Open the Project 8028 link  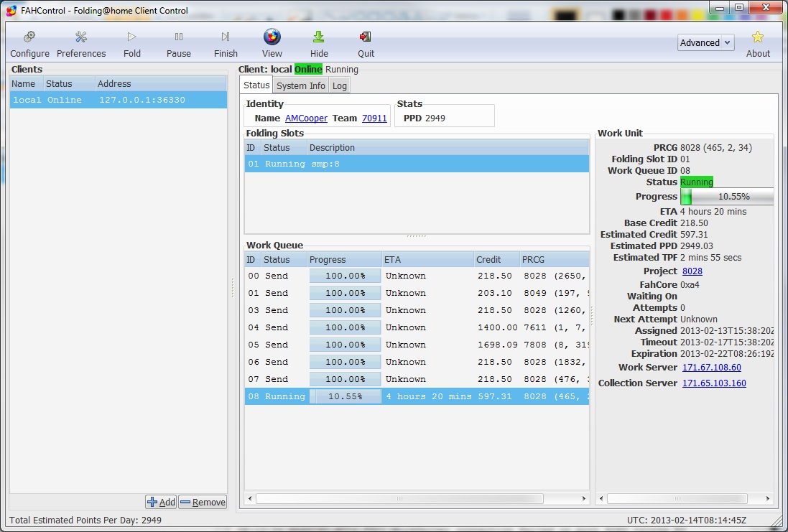click(692, 271)
